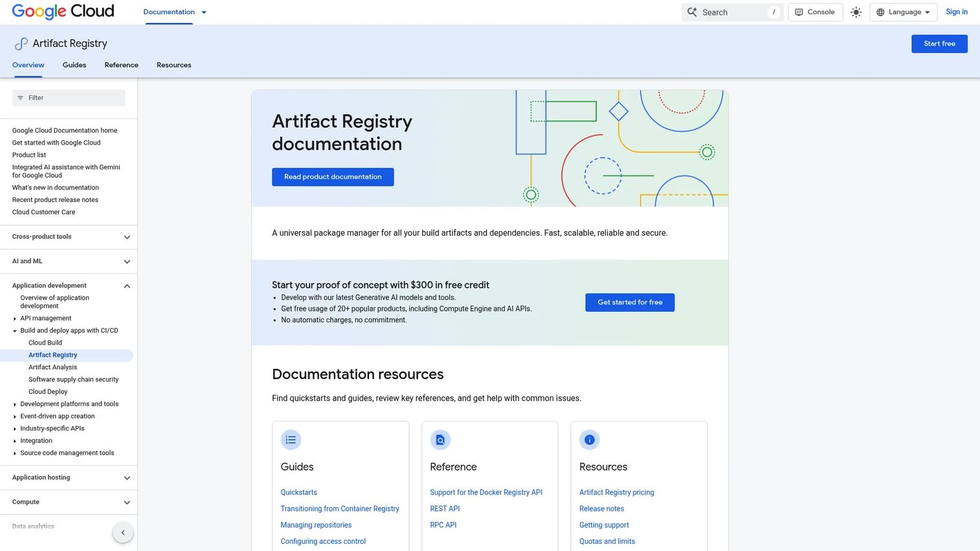980x551 pixels.
Task: Select Cloud Build in the sidebar
Action: tap(45, 343)
